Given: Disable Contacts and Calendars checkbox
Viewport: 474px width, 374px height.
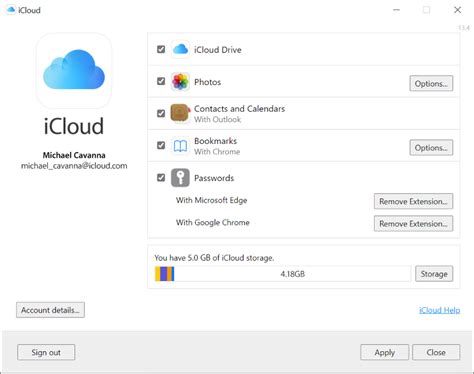Looking at the screenshot, I should click(x=161, y=113).
